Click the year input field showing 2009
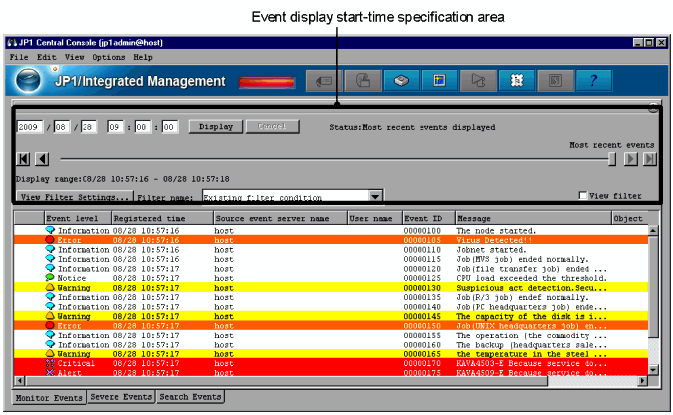 [29, 127]
